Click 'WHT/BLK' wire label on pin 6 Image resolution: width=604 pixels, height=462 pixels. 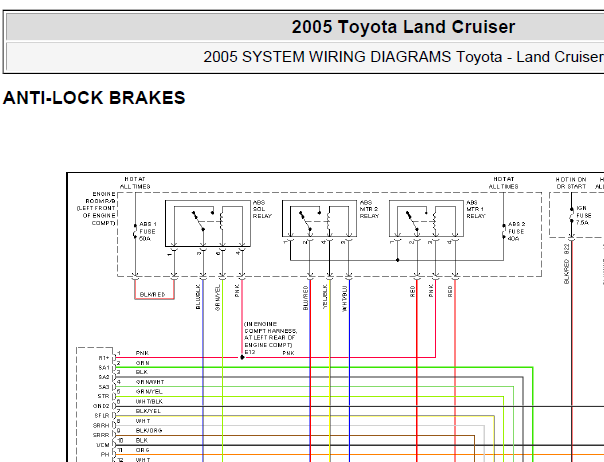149,402
